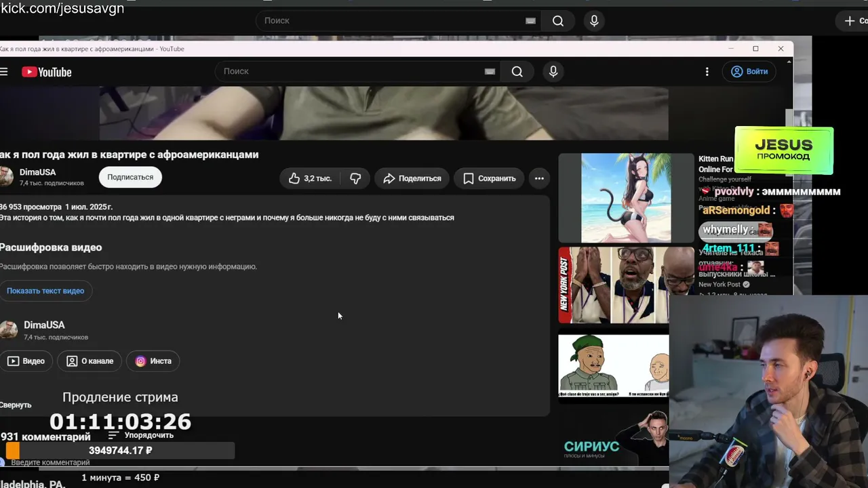Save the video with Сохранить
Screen dimensions: 868x488
tap(489, 178)
